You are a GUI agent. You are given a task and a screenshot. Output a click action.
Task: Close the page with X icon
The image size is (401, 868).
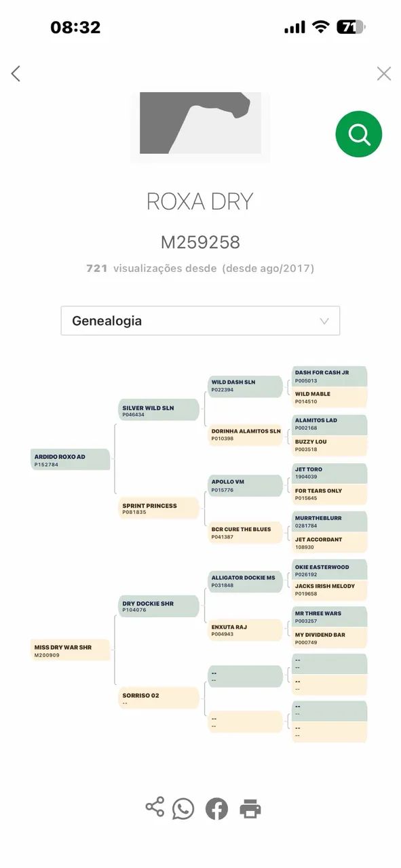384,73
